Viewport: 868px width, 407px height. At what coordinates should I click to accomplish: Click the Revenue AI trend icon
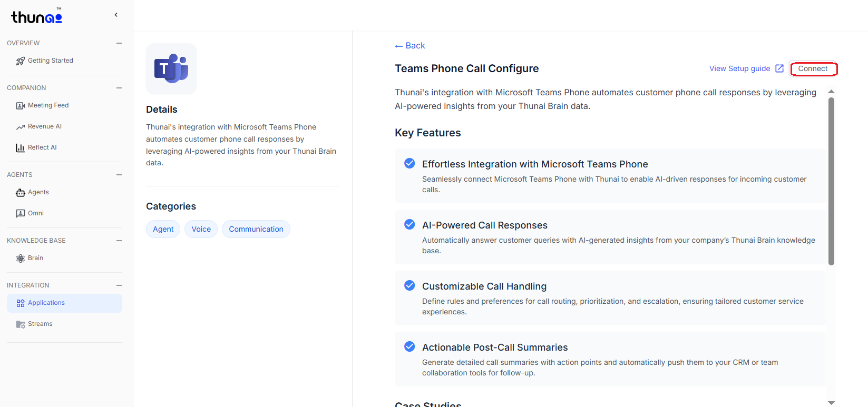point(21,127)
